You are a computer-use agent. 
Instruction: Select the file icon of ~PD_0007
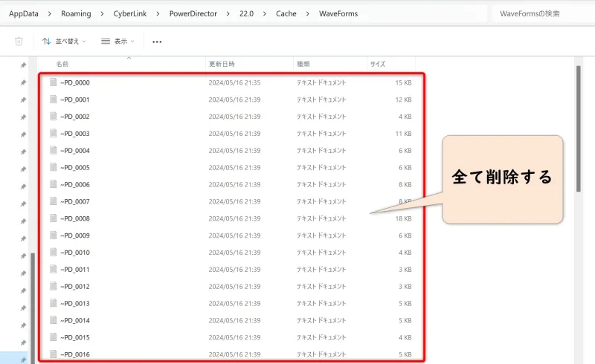click(53, 201)
